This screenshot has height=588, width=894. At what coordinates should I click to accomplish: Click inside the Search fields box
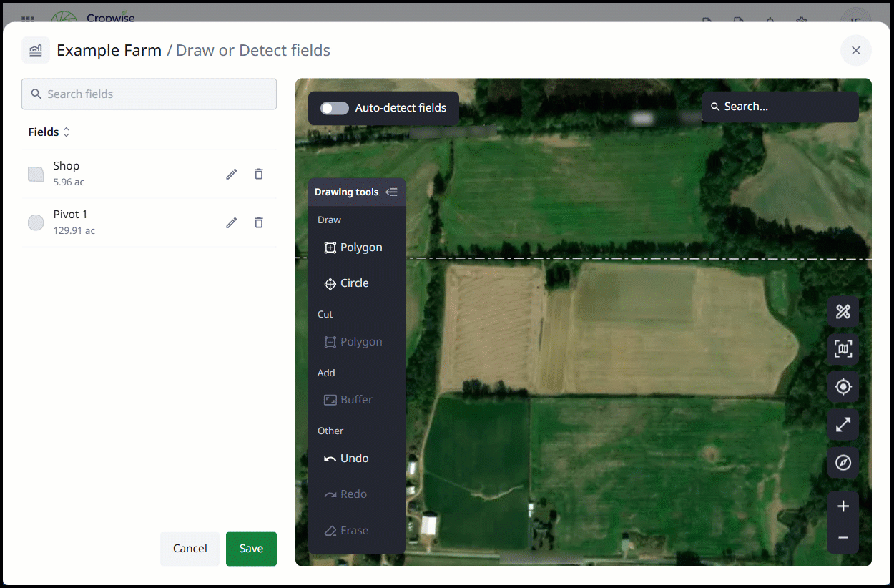click(x=149, y=94)
